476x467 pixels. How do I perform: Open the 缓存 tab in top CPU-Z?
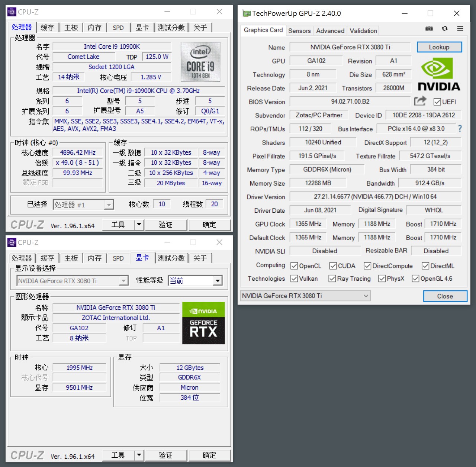[x=47, y=28]
